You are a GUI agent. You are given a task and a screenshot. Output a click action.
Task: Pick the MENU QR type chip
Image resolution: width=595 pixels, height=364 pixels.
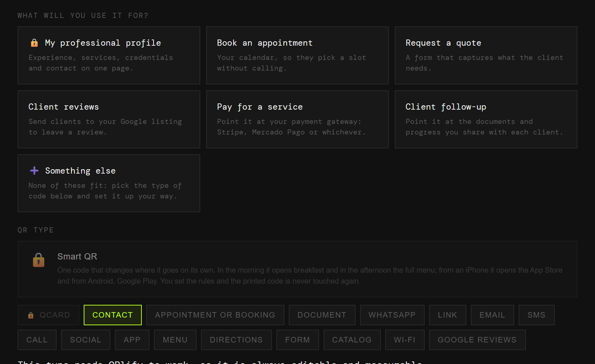[x=175, y=340]
